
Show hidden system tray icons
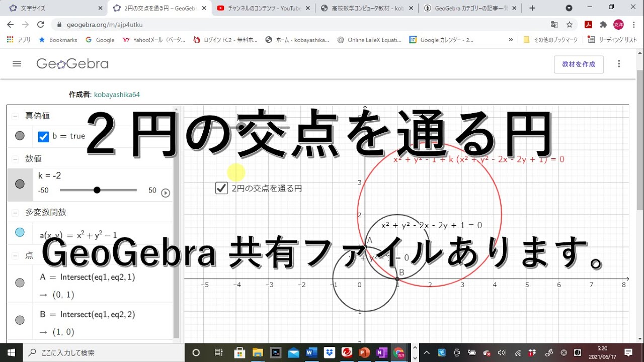427,352
